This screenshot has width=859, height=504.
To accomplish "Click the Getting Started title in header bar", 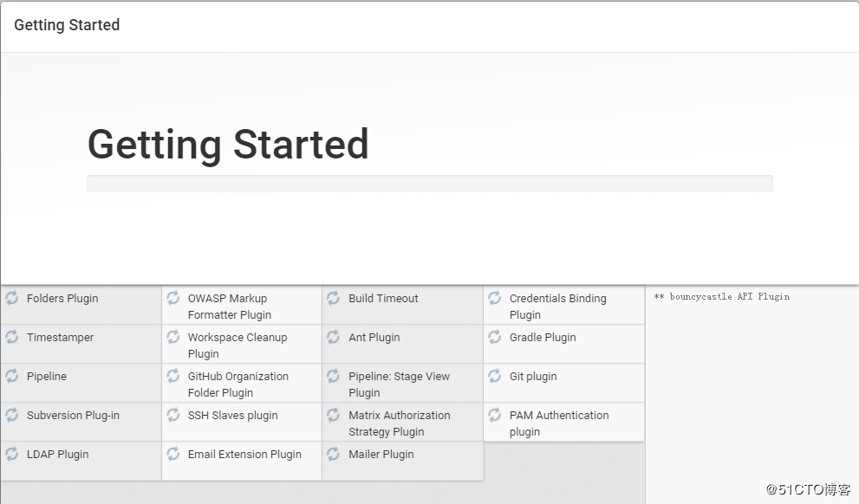I will (x=67, y=25).
